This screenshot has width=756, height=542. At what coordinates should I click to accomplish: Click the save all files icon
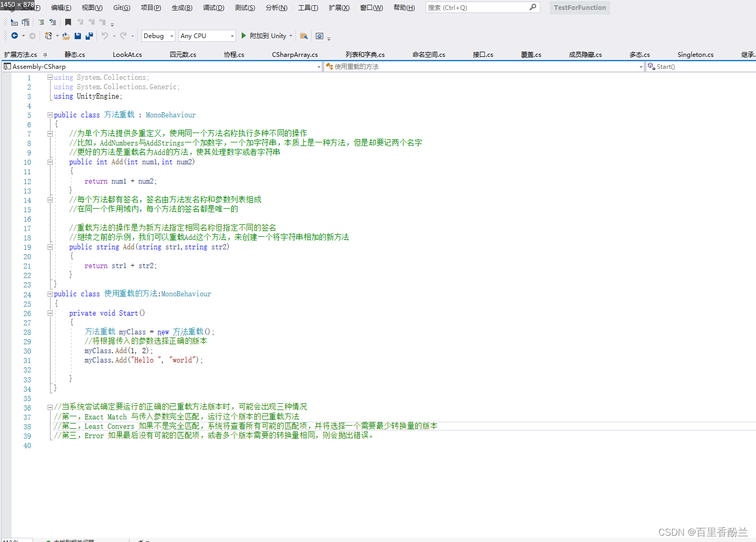(89, 35)
